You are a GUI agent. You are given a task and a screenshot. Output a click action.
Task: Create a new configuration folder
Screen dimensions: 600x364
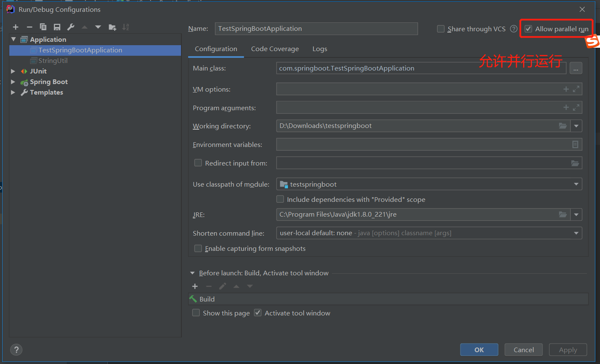click(112, 27)
